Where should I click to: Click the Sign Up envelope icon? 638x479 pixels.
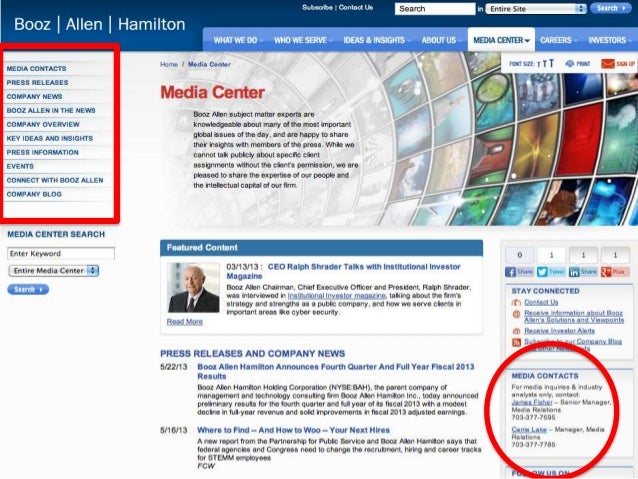tap(607, 64)
